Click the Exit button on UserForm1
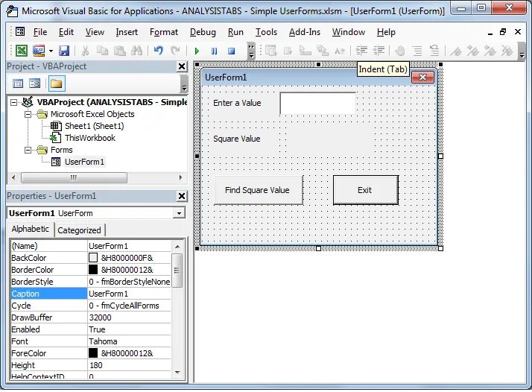The width and height of the screenshot is (532, 392). [x=366, y=190]
